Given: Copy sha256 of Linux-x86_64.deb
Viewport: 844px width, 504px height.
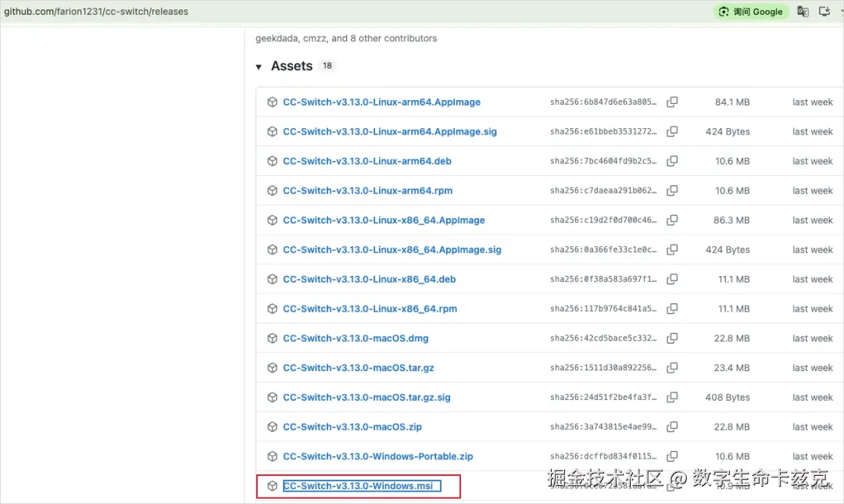Looking at the screenshot, I should [672, 280].
